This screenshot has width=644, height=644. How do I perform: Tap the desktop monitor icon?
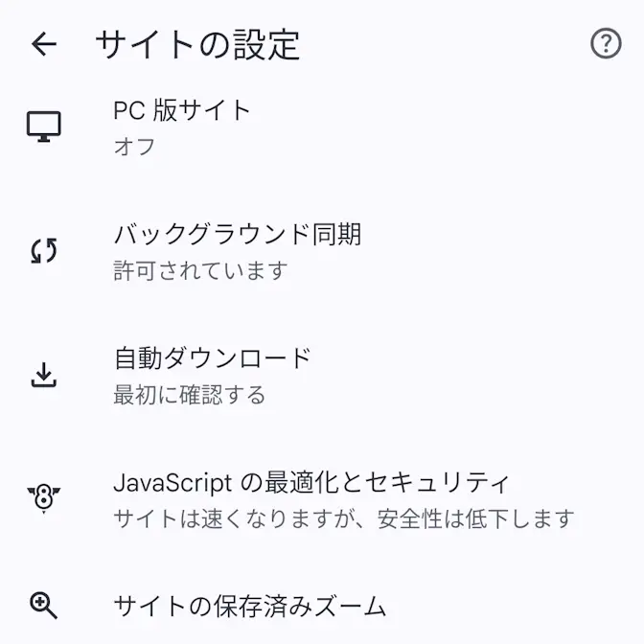click(44, 126)
